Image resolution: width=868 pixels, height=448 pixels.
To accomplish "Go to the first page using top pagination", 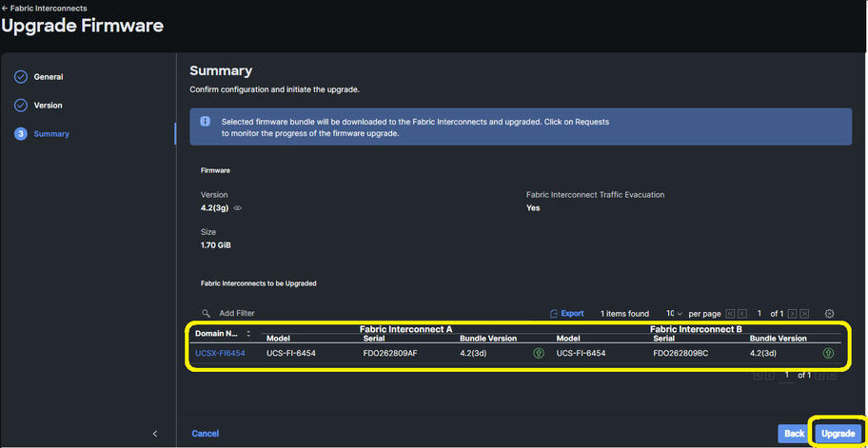I will click(x=730, y=314).
